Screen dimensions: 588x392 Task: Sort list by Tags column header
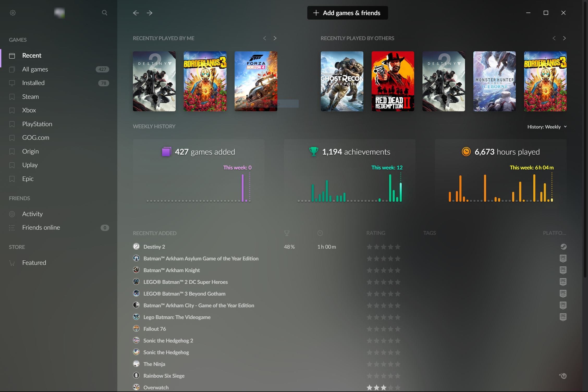point(430,233)
